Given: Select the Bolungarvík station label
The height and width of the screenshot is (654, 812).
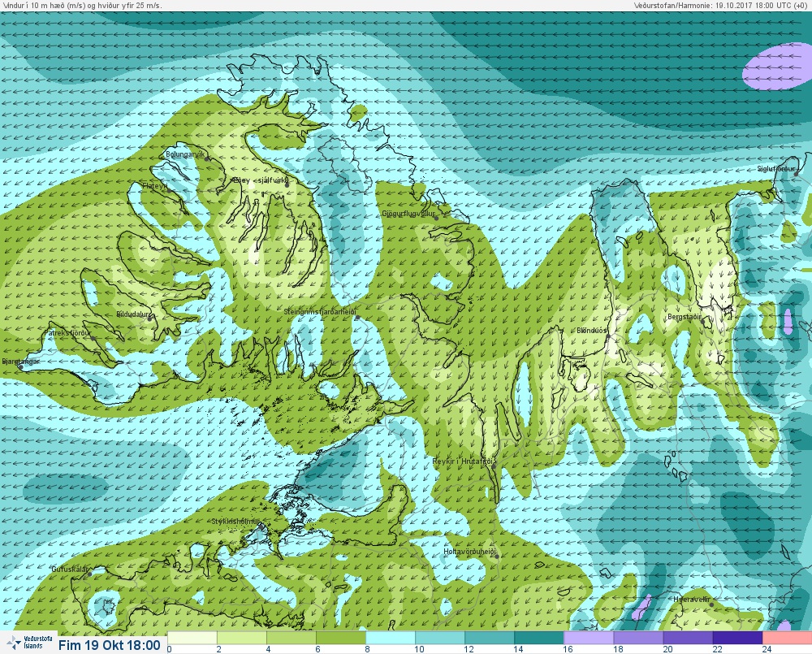Looking at the screenshot, I should click(x=185, y=154).
